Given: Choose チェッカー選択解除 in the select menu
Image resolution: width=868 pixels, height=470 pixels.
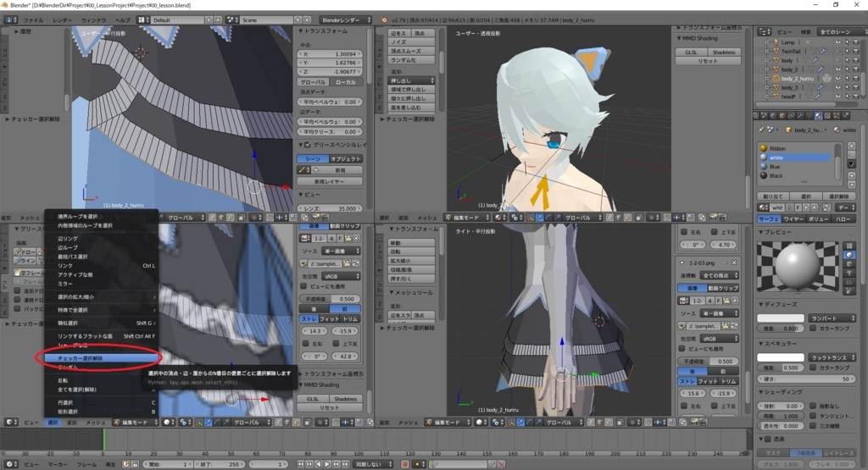Looking at the screenshot, I should pyautogui.click(x=101, y=358).
